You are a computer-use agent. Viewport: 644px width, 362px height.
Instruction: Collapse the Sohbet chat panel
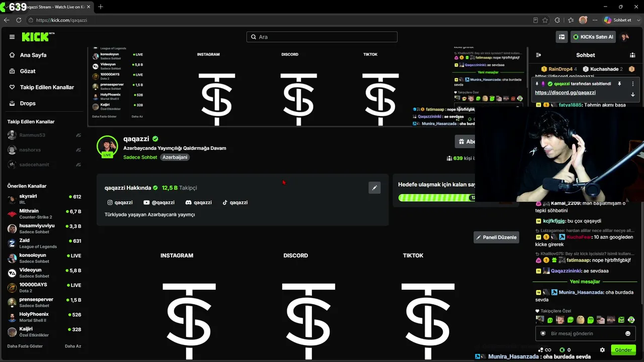click(538, 55)
